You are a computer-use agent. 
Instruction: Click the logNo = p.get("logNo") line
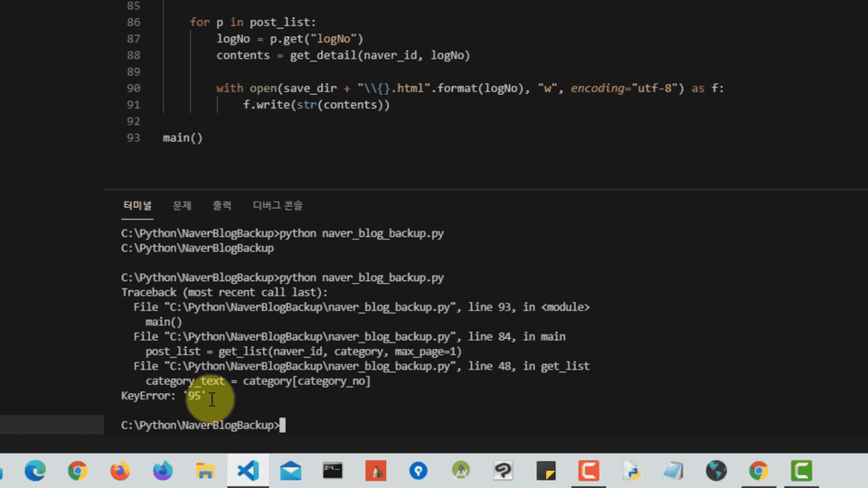point(290,39)
